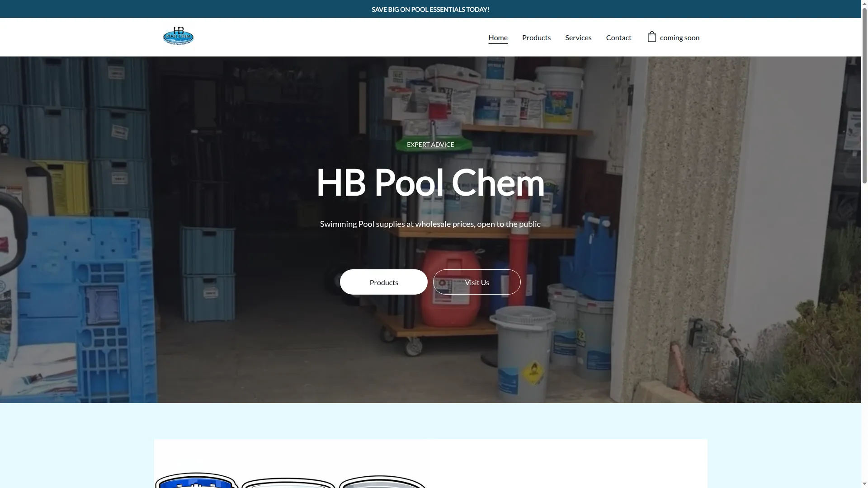868x488 pixels.
Task: Open the Products menu item
Action: (x=536, y=38)
